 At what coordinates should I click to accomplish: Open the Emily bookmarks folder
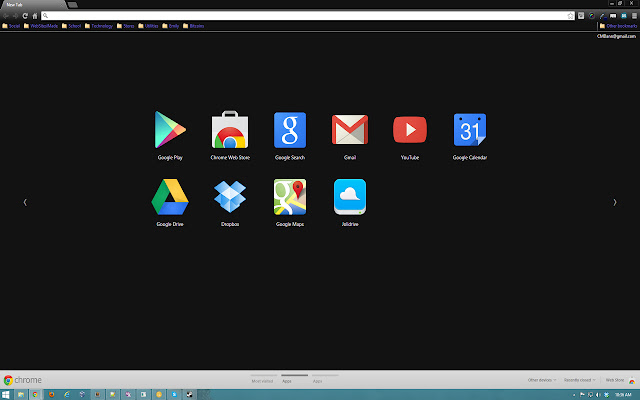coord(171,26)
